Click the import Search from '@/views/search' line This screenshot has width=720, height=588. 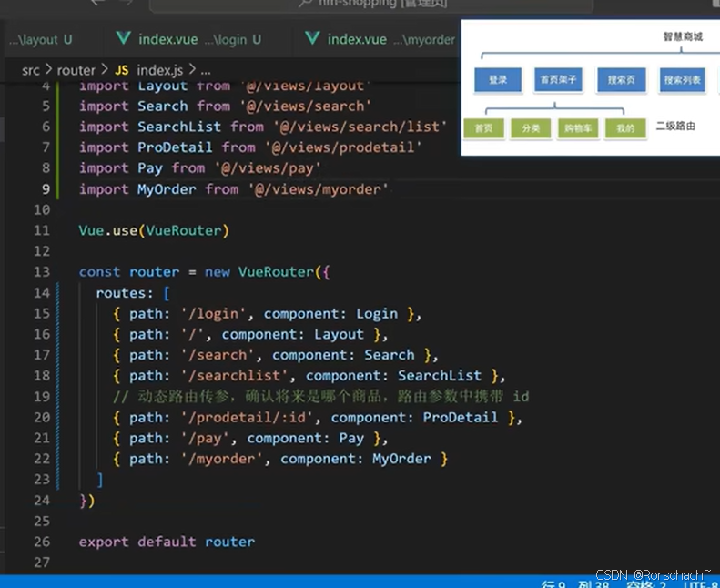pyautogui.click(x=225, y=106)
